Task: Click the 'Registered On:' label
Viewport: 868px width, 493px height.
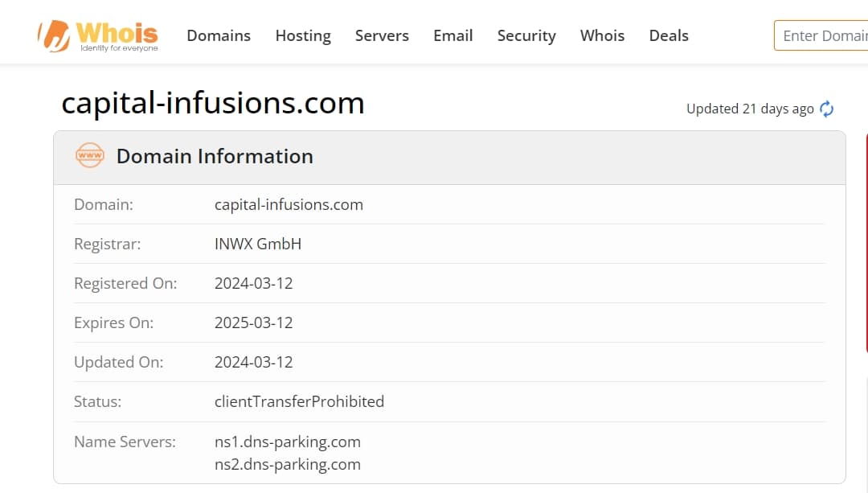Action: click(x=125, y=283)
